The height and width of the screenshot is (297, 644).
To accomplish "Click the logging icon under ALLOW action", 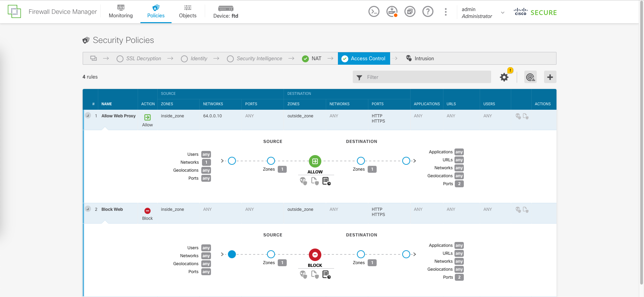I will click(326, 181).
